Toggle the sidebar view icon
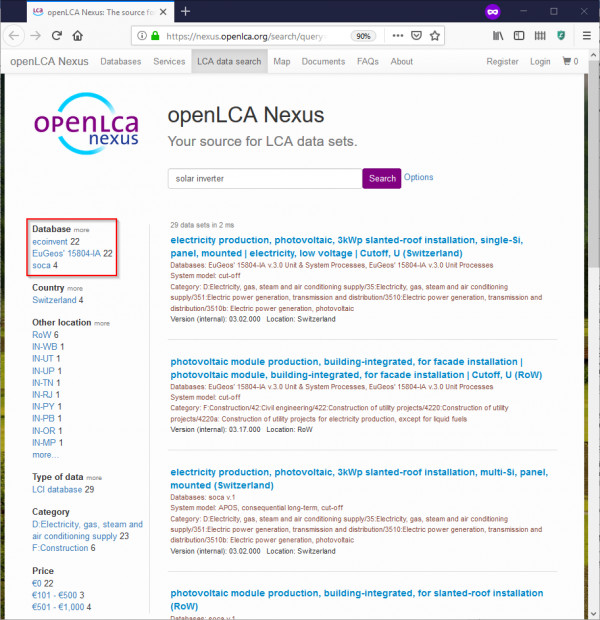The width and height of the screenshot is (600, 620). click(519, 36)
